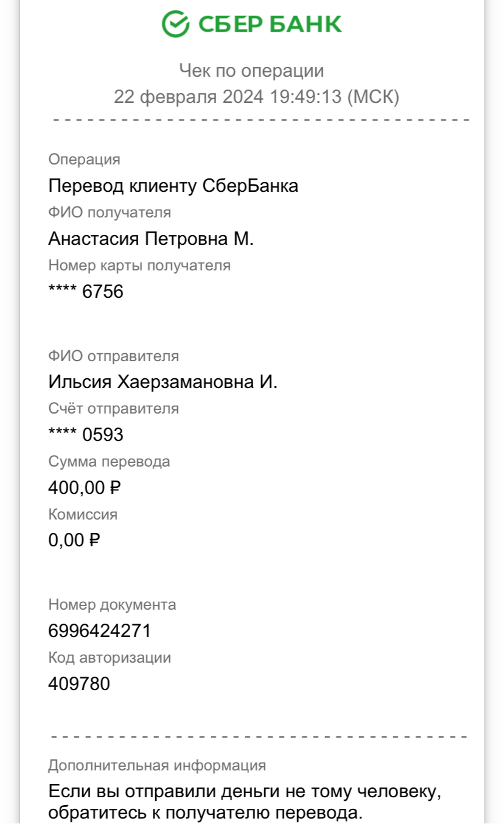Click the Сумма перевода label
504x835 pixels.
pos(109,462)
